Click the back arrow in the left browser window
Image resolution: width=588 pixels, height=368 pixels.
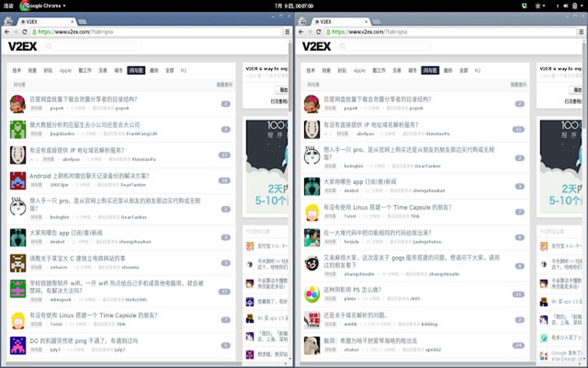(7, 32)
